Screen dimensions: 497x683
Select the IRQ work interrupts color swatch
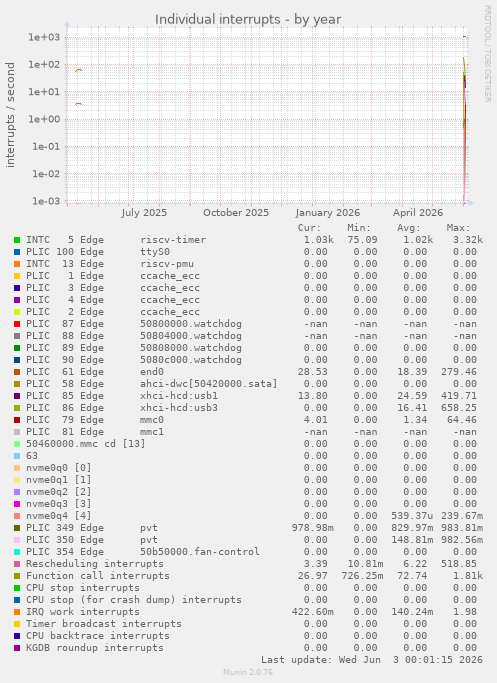17,612
